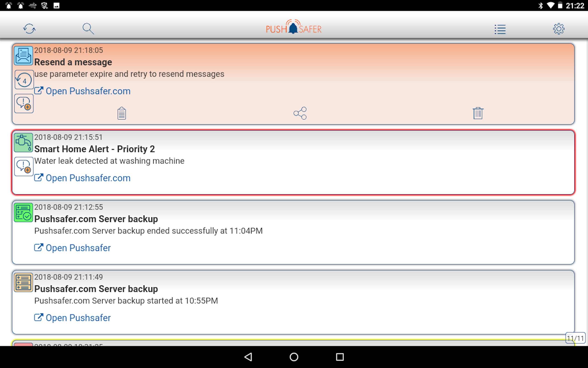The width and height of the screenshot is (588, 368).
Task: Tap the Android back button
Action: (x=248, y=357)
